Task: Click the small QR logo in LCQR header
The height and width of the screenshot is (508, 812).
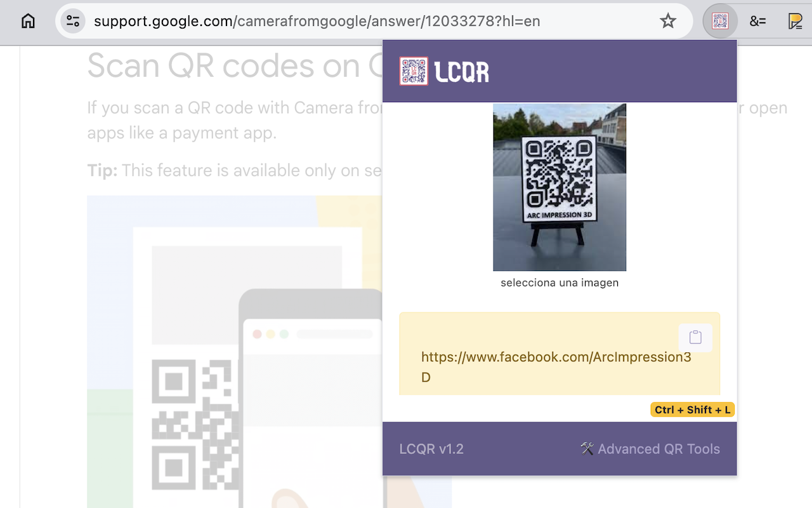Action: pos(413,71)
